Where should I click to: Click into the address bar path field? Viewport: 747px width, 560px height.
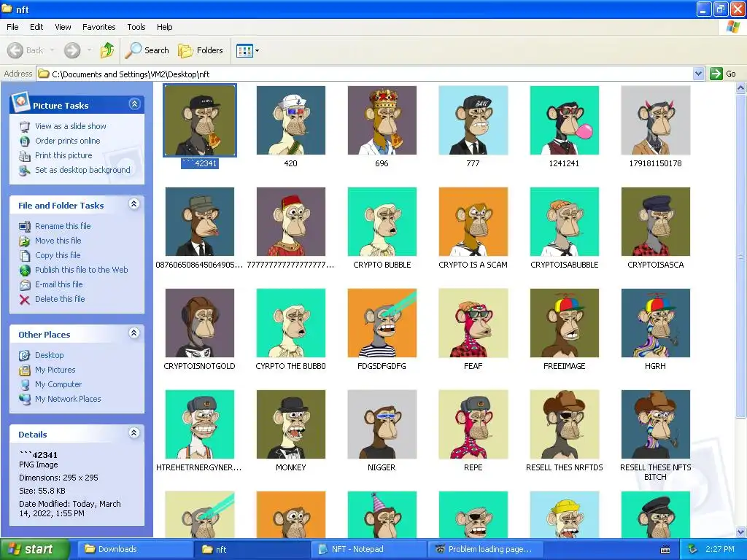tap(365, 74)
